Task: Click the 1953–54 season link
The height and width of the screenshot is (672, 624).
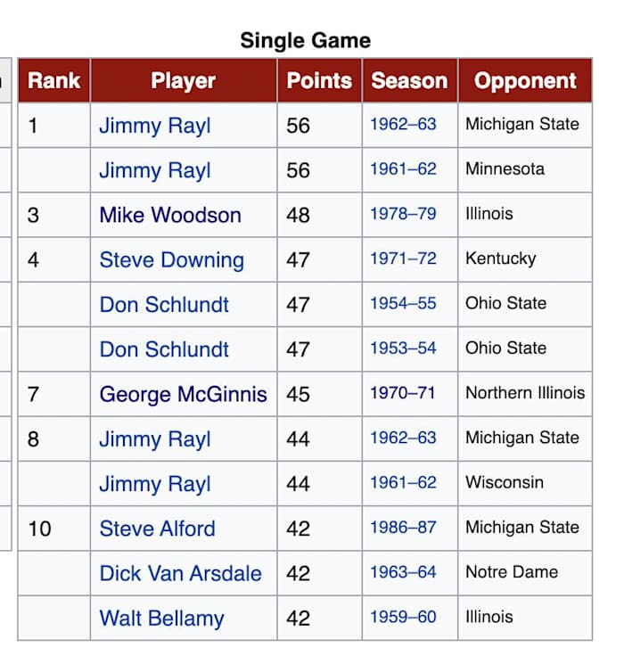Action: coord(403,348)
